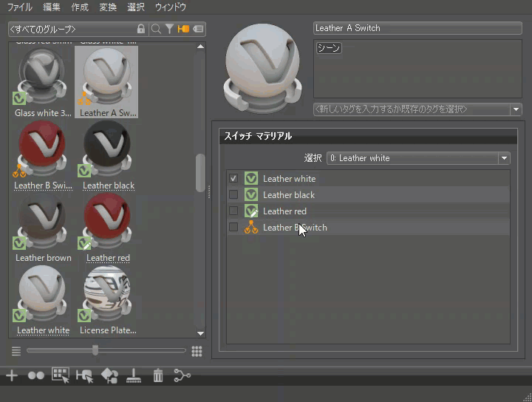This screenshot has height=402, width=532.
Task: Click the Leather A Switch name field
Action: tap(417, 28)
